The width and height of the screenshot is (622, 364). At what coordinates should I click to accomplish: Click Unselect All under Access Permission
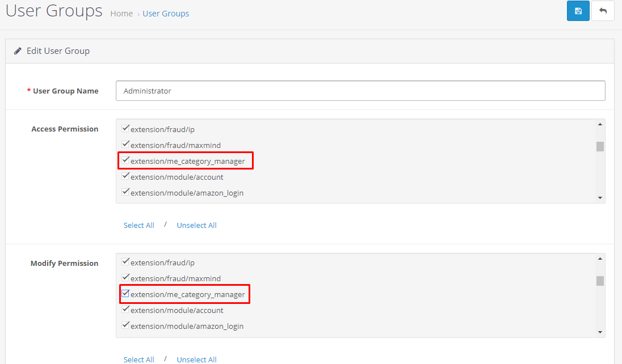pos(197,225)
